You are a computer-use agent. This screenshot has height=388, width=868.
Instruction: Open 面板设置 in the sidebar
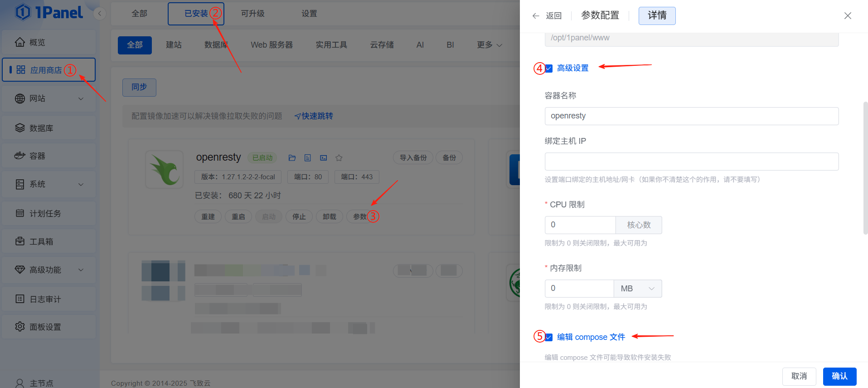click(x=48, y=327)
